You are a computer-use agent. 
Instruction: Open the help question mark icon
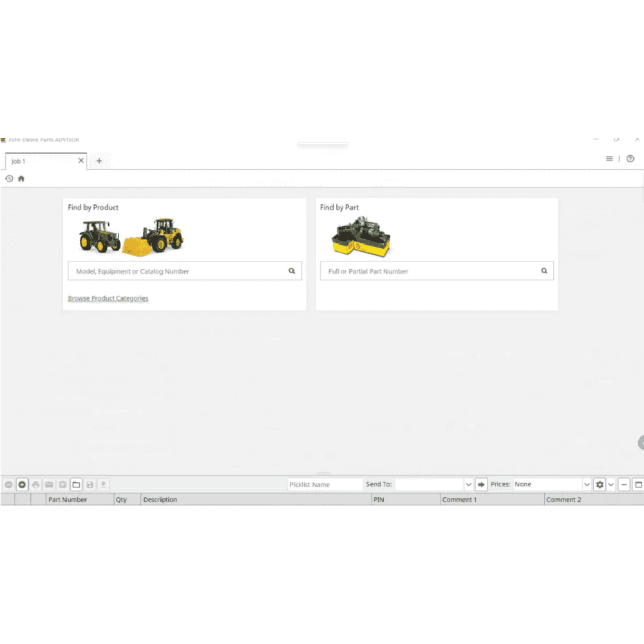pos(630,159)
